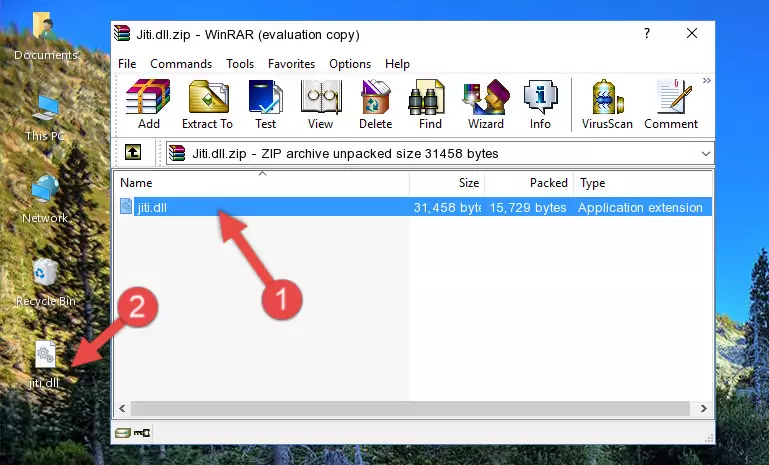Viewport: 769px width, 465px height.
Task: Open the archive path dropdown
Action: 706,154
